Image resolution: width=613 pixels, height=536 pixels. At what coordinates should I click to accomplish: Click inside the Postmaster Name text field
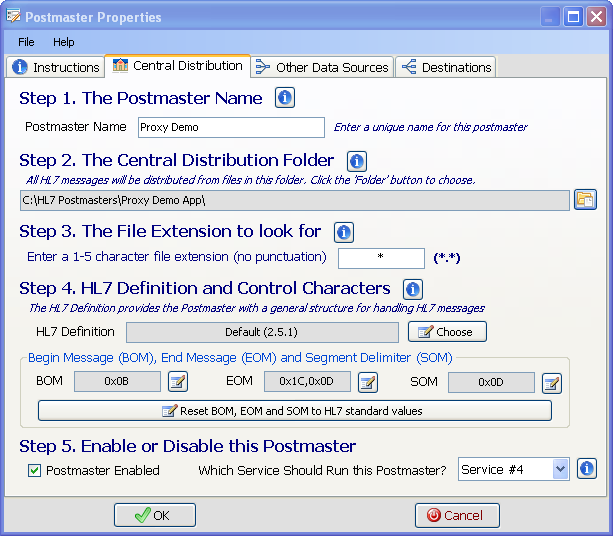(229, 127)
